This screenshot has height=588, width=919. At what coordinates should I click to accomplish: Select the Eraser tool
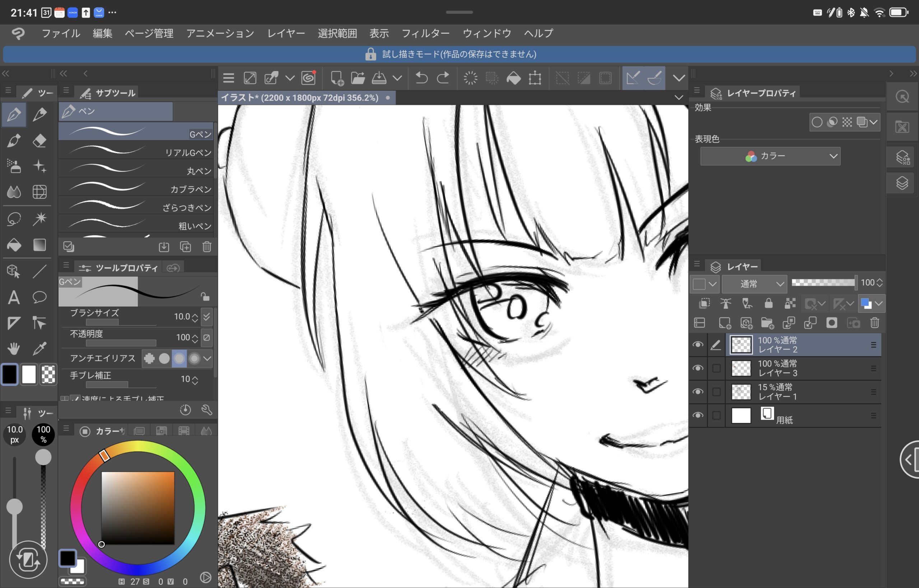[x=39, y=140]
